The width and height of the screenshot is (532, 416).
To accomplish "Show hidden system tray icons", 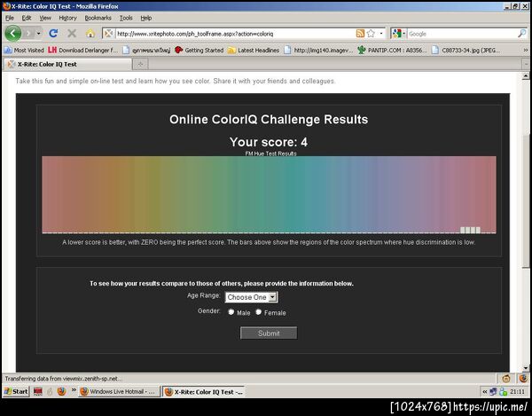I will (485, 392).
